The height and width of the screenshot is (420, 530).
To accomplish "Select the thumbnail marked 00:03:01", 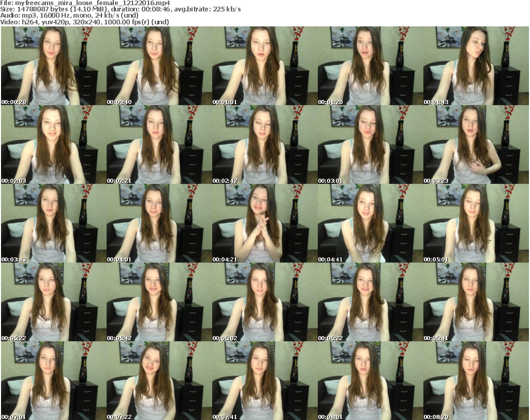I will (x=370, y=144).
